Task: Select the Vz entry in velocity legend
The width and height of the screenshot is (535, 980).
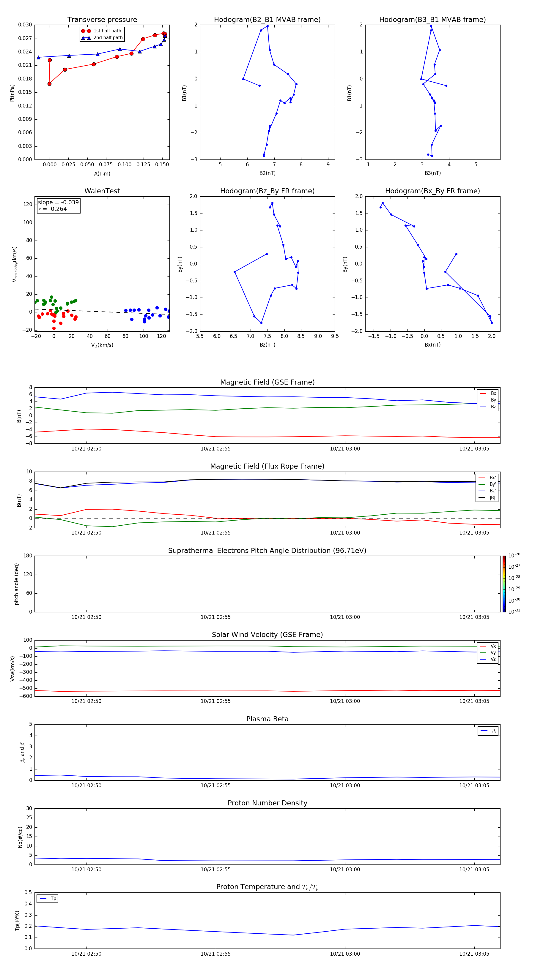Action: coord(488,659)
